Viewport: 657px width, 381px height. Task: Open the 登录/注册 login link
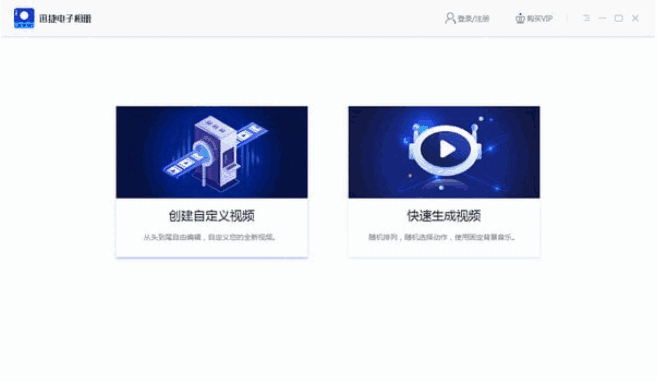click(x=467, y=18)
